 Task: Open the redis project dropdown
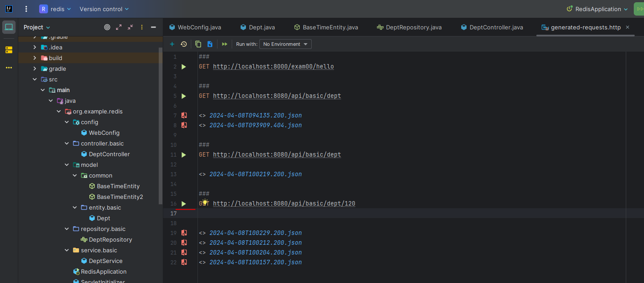(55, 9)
